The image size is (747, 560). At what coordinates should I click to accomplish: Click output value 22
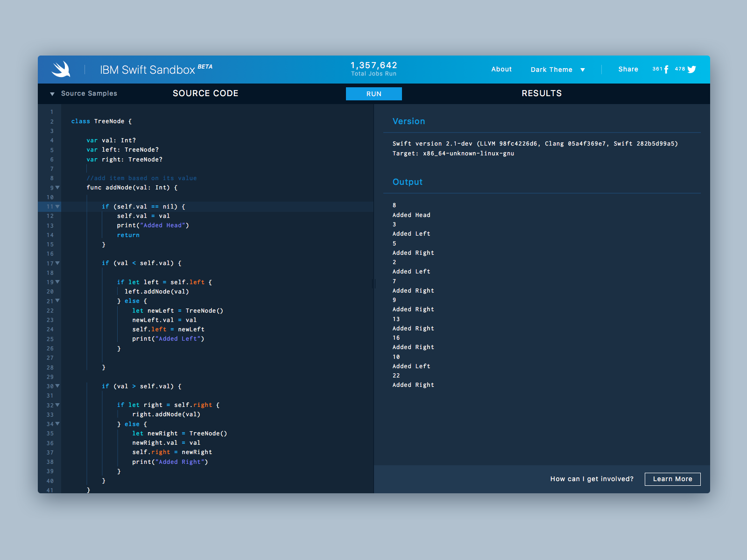tap(396, 376)
